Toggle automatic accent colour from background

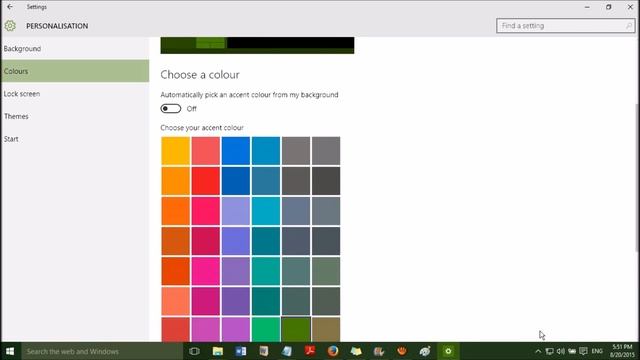pos(171,109)
